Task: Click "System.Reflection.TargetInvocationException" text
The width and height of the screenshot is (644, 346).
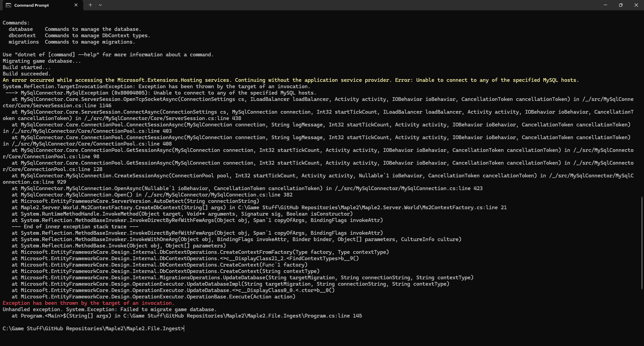Action: [67, 86]
